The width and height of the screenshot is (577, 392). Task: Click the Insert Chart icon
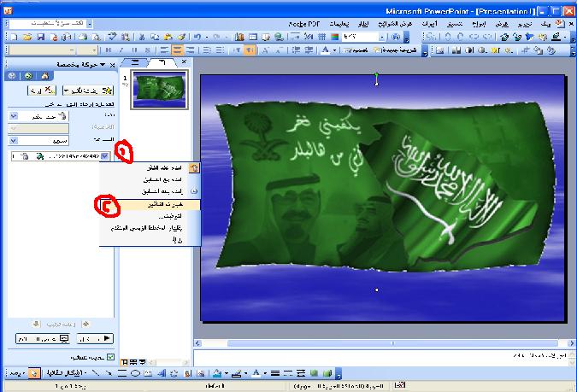point(239,37)
